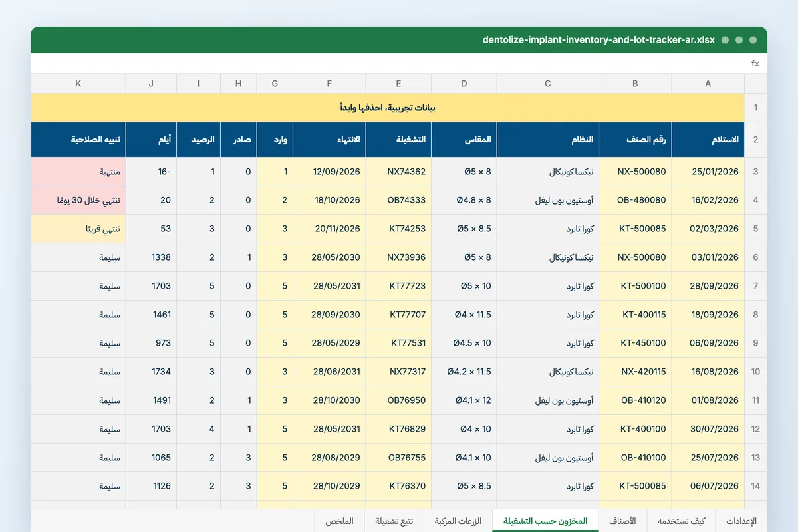Select days value -16
This screenshot has height=532, width=798.
[x=151, y=172]
